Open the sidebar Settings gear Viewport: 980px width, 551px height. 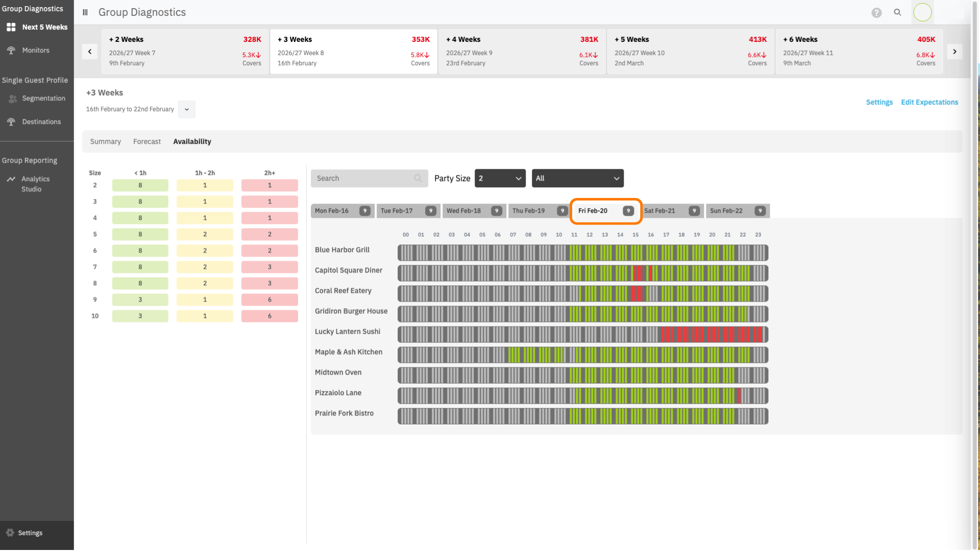pos(10,533)
